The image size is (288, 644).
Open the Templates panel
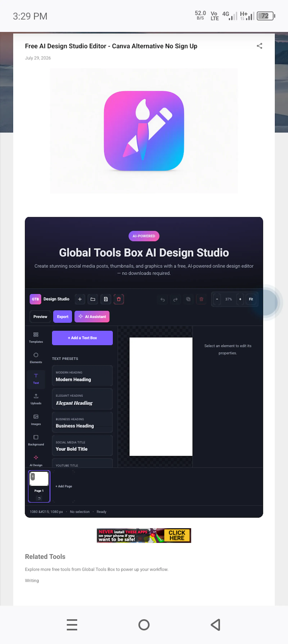36,337
